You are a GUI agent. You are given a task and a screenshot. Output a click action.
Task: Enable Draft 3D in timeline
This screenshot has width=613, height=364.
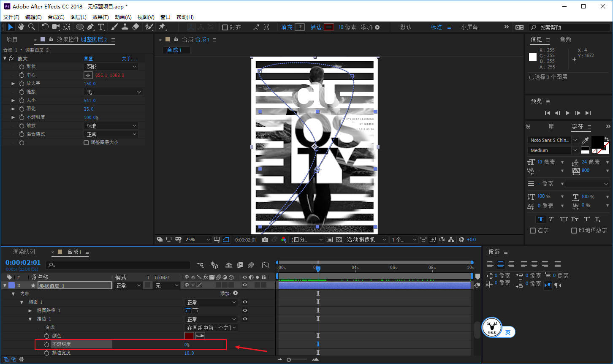[x=215, y=265]
